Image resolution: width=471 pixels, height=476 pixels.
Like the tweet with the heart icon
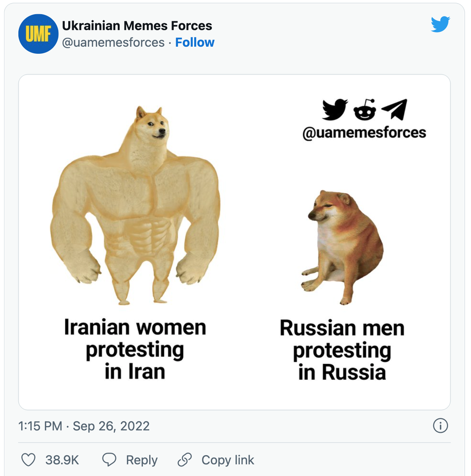(28, 460)
